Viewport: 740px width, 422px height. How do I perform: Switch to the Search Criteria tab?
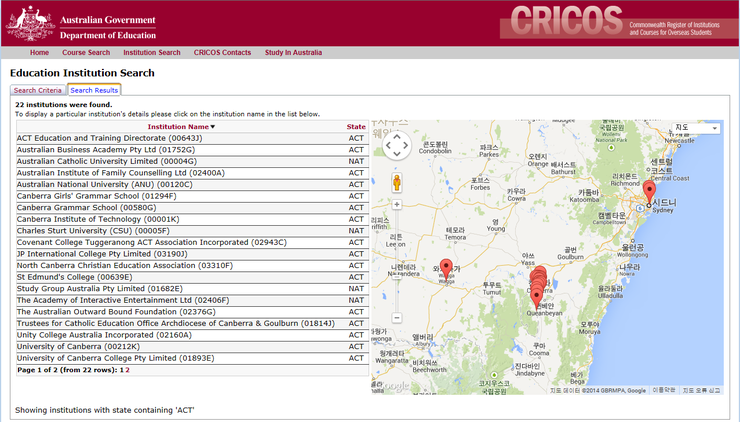[x=38, y=90]
